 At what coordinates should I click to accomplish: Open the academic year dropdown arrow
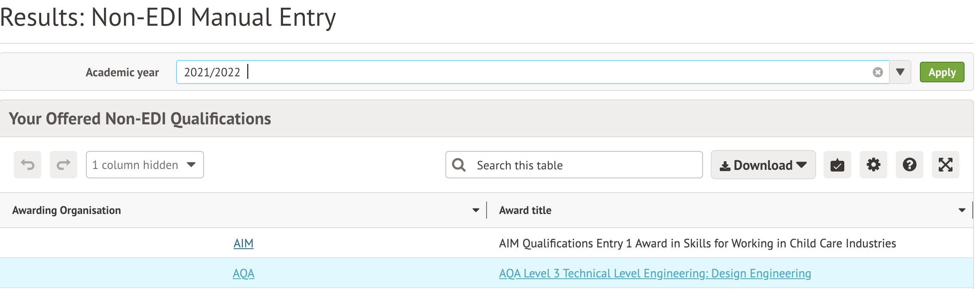(x=900, y=72)
